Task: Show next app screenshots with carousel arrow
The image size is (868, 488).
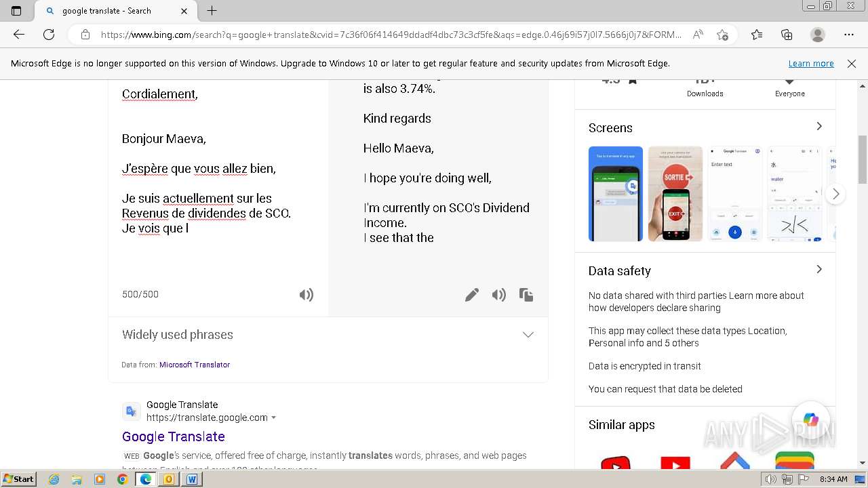Action: (x=835, y=194)
